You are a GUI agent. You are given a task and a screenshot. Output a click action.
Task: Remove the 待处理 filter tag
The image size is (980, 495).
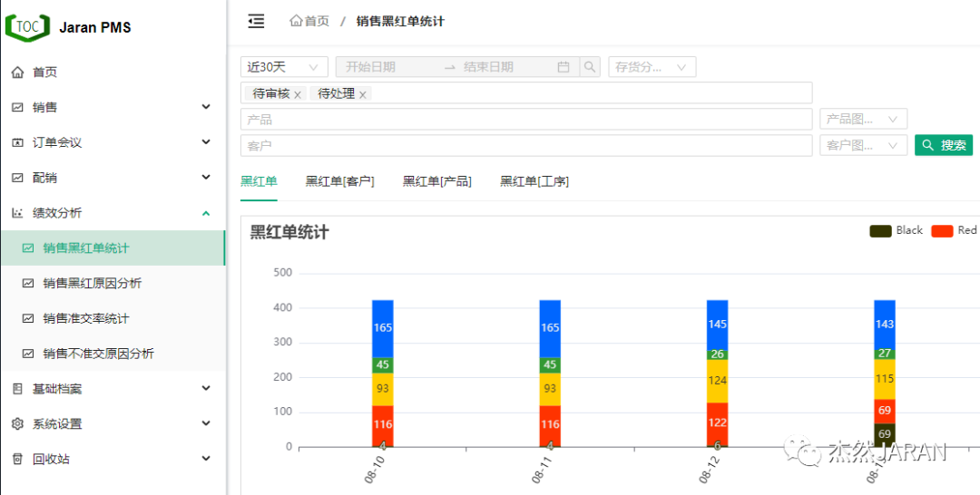(x=363, y=94)
